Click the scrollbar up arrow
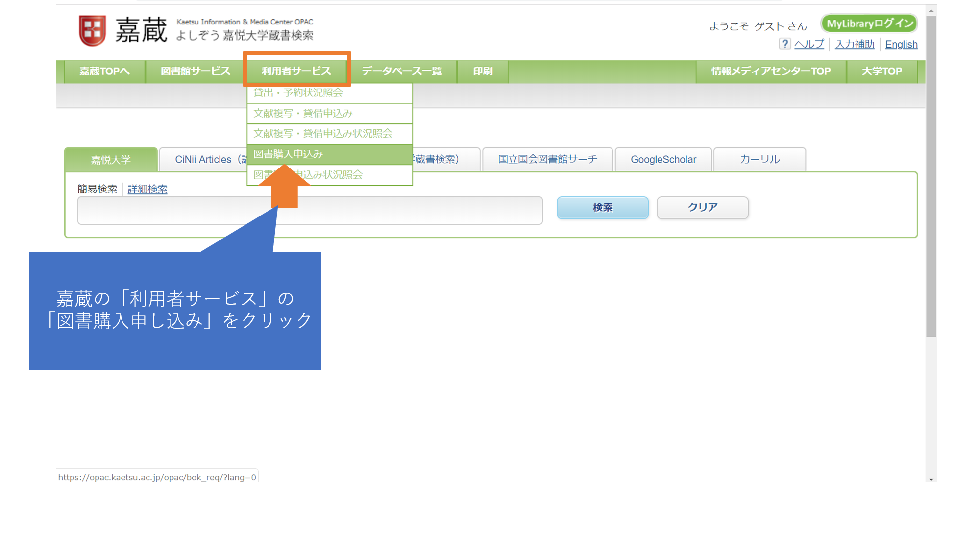Image resolution: width=980 pixels, height=551 pixels. tap(931, 10)
